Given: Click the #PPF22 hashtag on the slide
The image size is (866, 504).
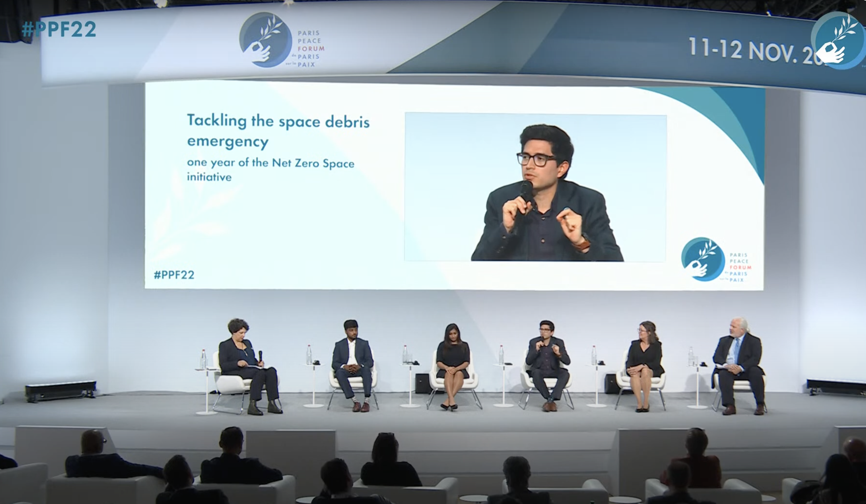Looking at the screenshot, I should click(x=174, y=275).
